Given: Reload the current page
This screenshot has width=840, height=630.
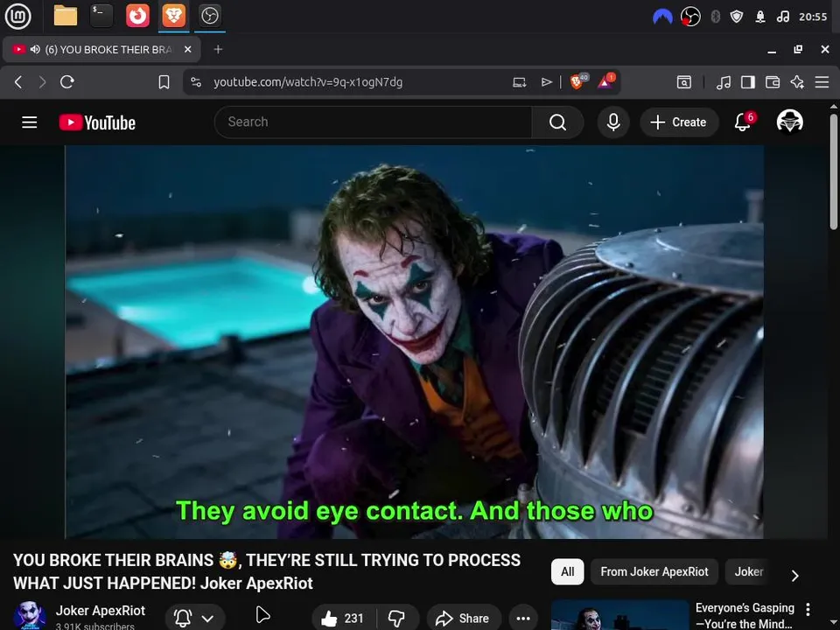Looking at the screenshot, I should [67, 82].
